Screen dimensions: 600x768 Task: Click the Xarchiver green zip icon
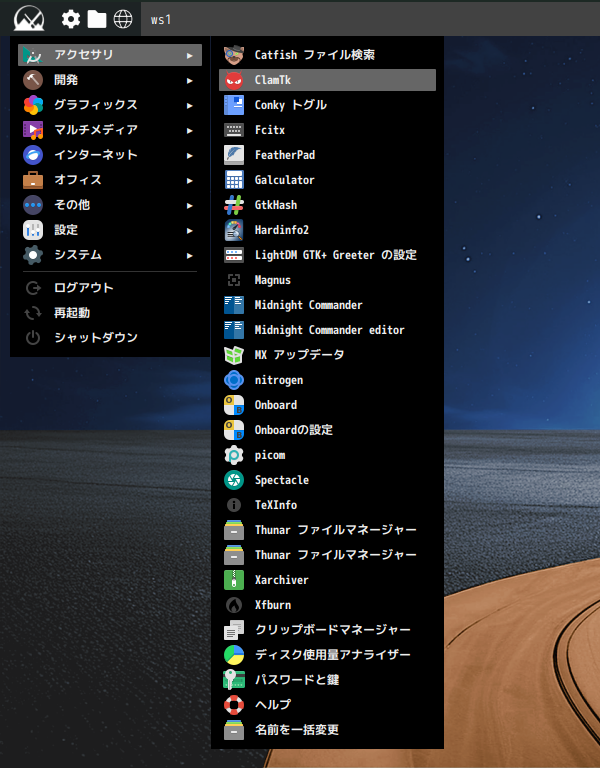[x=234, y=580]
